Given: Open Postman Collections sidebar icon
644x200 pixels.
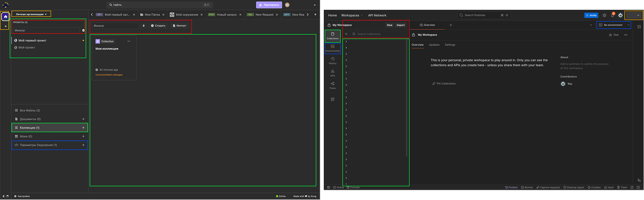Looking at the screenshot, I should pyautogui.click(x=333, y=36).
